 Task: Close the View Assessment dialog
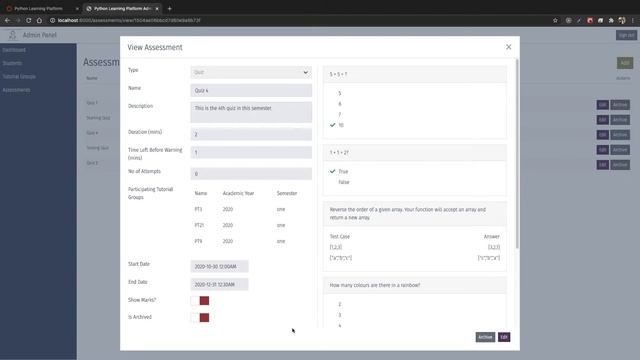pos(508,47)
